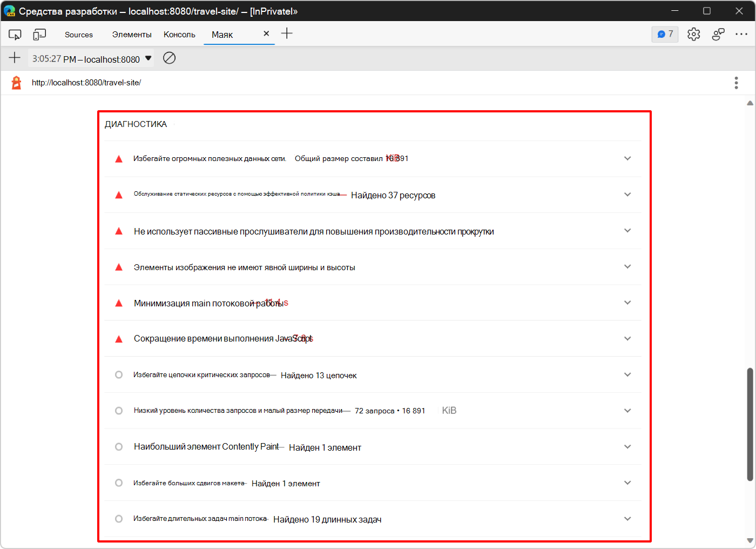Click gray circle for Largest Contentful Paint
Screen dimensions: 756x549
tap(119, 447)
